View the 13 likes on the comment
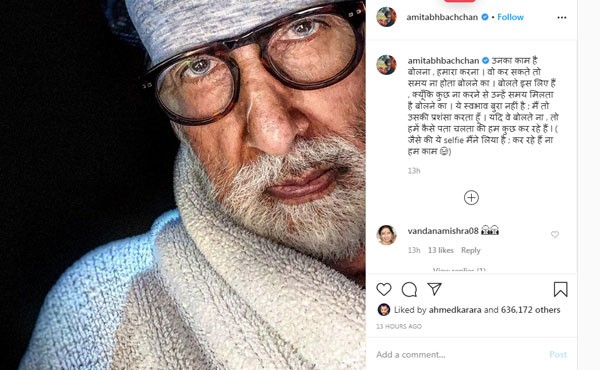The height and width of the screenshot is (370, 600). [x=440, y=250]
